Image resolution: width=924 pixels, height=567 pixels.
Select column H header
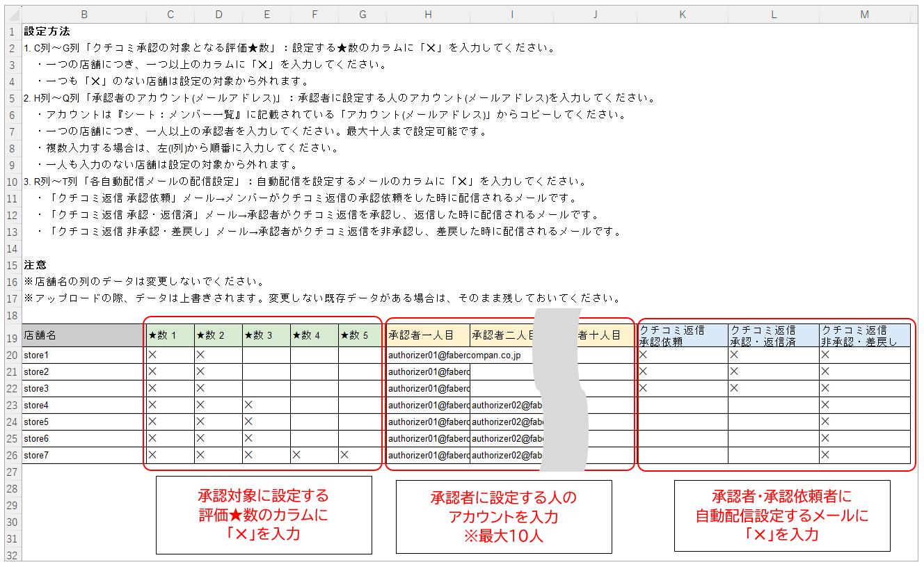[x=428, y=14]
